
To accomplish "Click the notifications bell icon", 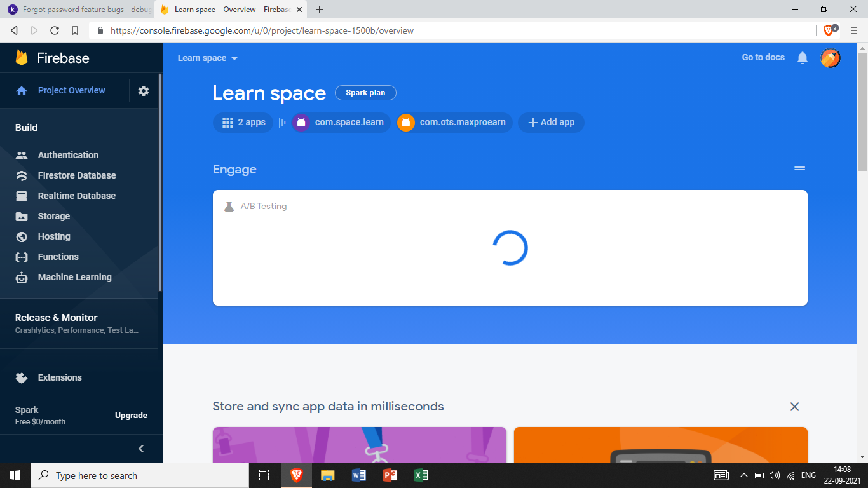I will [x=803, y=58].
